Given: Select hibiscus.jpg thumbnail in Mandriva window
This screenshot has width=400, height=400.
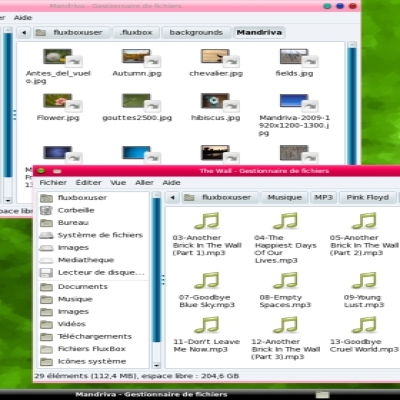Looking at the screenshot, I should point(215,101).
